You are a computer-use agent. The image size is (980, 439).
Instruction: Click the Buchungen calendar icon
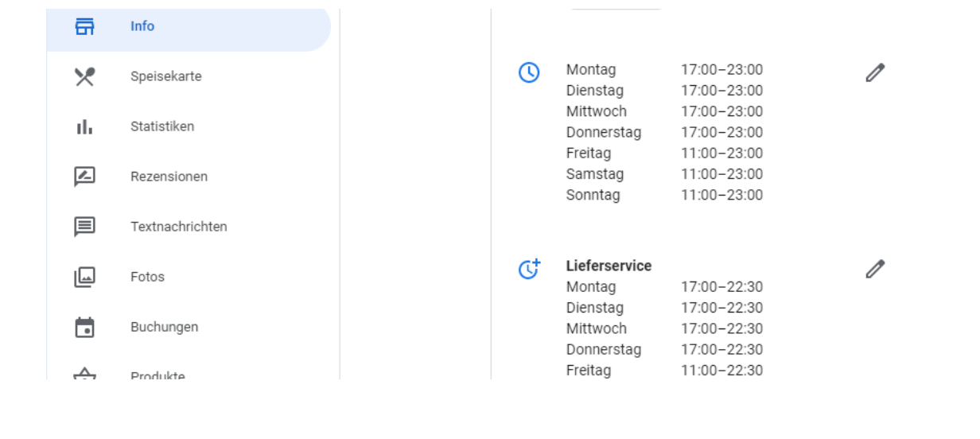[x=84, y=327]
